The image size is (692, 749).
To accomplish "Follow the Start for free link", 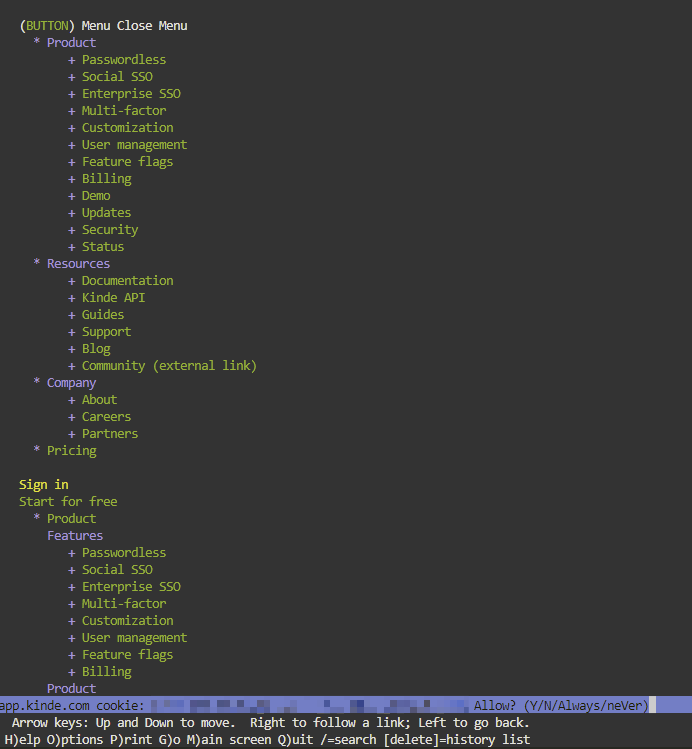I will (68, 502).
